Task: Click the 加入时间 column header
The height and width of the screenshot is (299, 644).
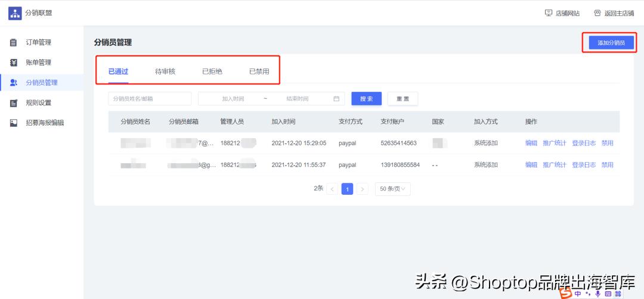Action: tap(283, 122)
